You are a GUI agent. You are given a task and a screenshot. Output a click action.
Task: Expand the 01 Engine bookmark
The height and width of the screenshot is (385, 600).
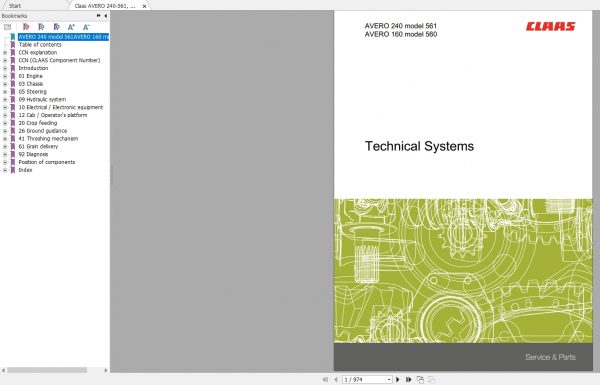(x=5, y=76)
